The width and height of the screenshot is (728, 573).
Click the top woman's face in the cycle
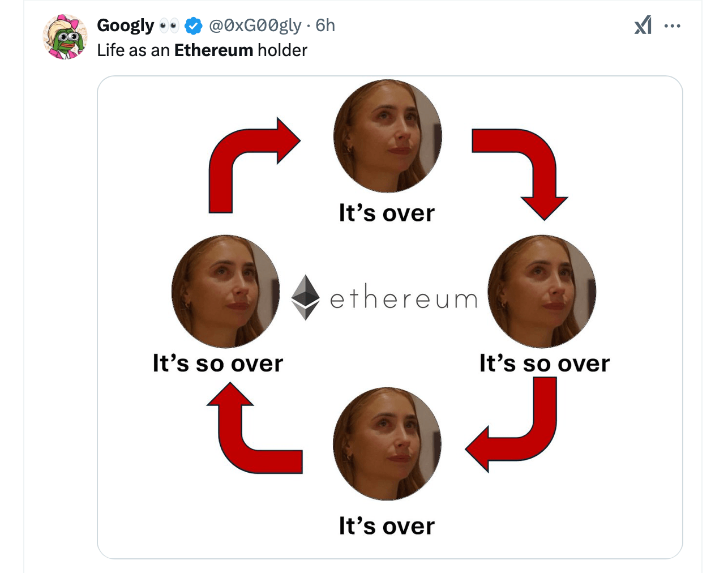(x=388, y=136)
